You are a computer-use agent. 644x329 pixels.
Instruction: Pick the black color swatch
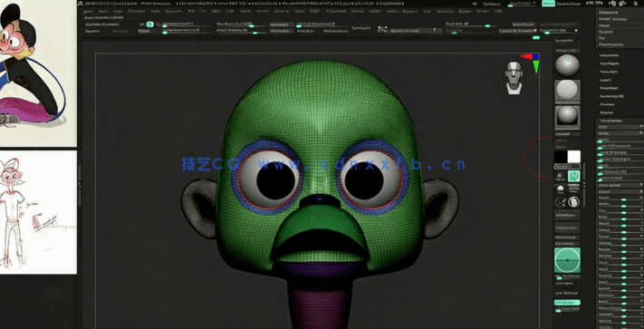(x=561, y=157)
